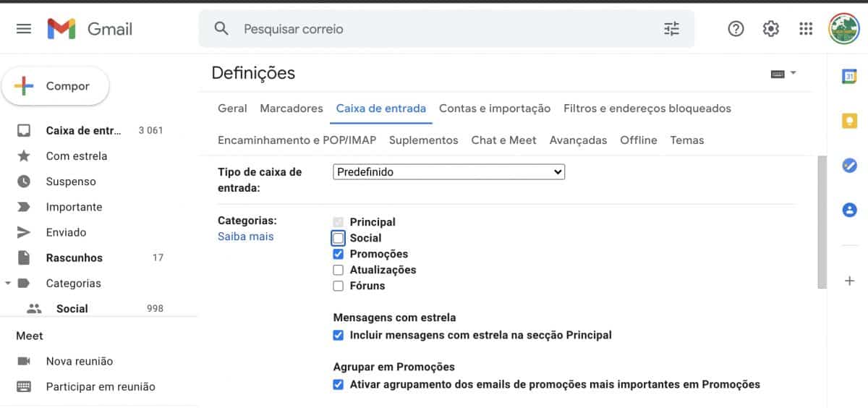Open Google Keep in the side panel
Image resolution: width=868 pixels, height=408 pixels.
tap(850, 121)
